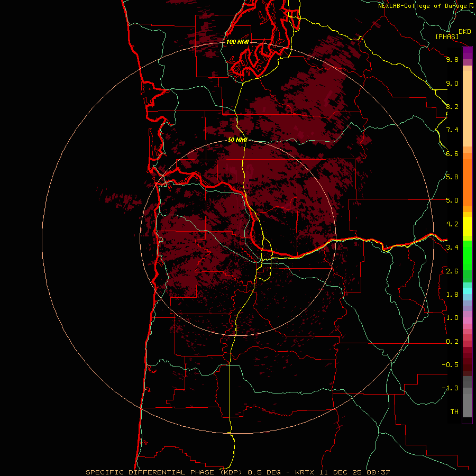The image size is (476, 476).
Task: Click the DKD label above color scale
Action: (x=465, y=32)
